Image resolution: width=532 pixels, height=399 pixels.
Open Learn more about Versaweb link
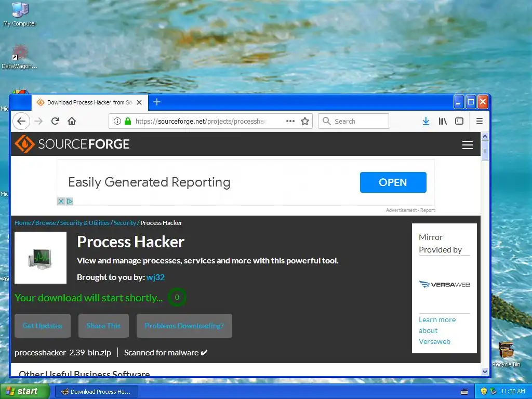[437, 330]
